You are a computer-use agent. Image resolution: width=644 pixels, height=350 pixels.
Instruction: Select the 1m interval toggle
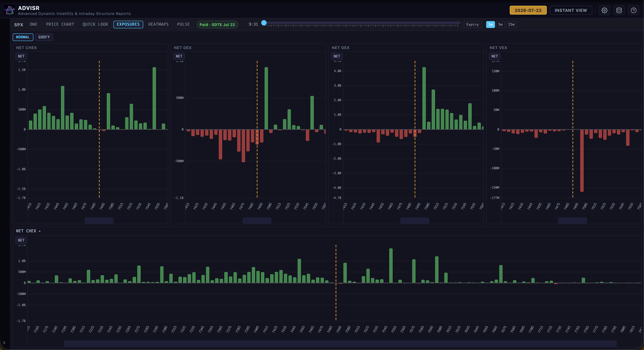490,25
